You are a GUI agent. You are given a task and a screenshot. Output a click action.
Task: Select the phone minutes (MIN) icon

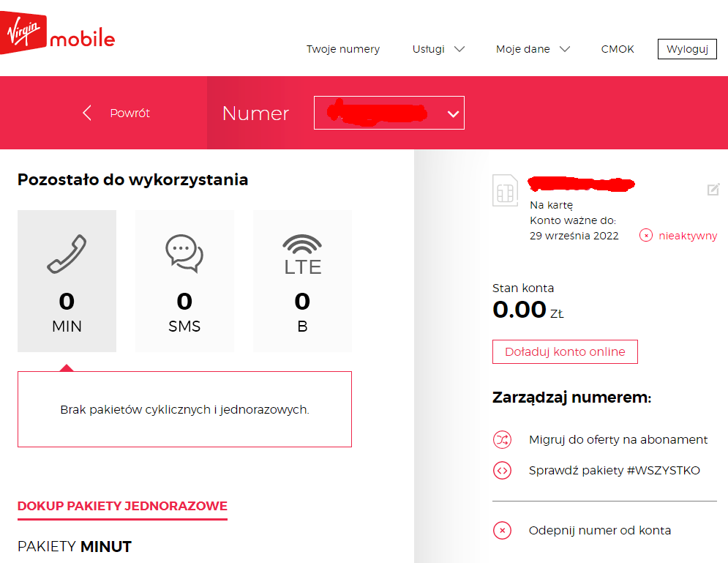click(67, 253)
